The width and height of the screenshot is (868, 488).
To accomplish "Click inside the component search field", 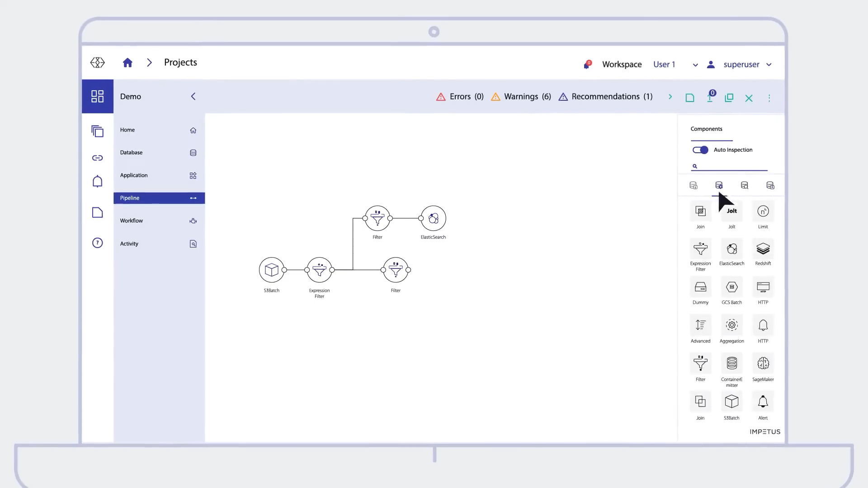I will pyautogui.click(x=728, y=166).
